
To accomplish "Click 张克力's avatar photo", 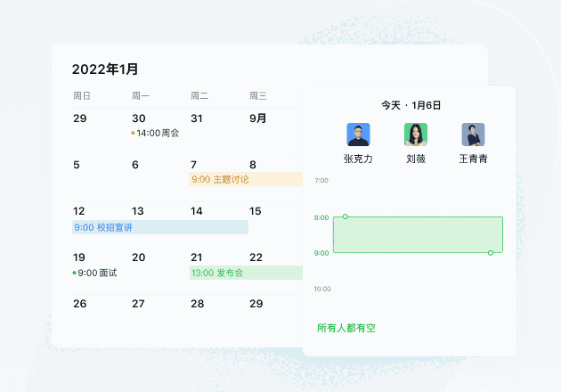I will (358, 135).
